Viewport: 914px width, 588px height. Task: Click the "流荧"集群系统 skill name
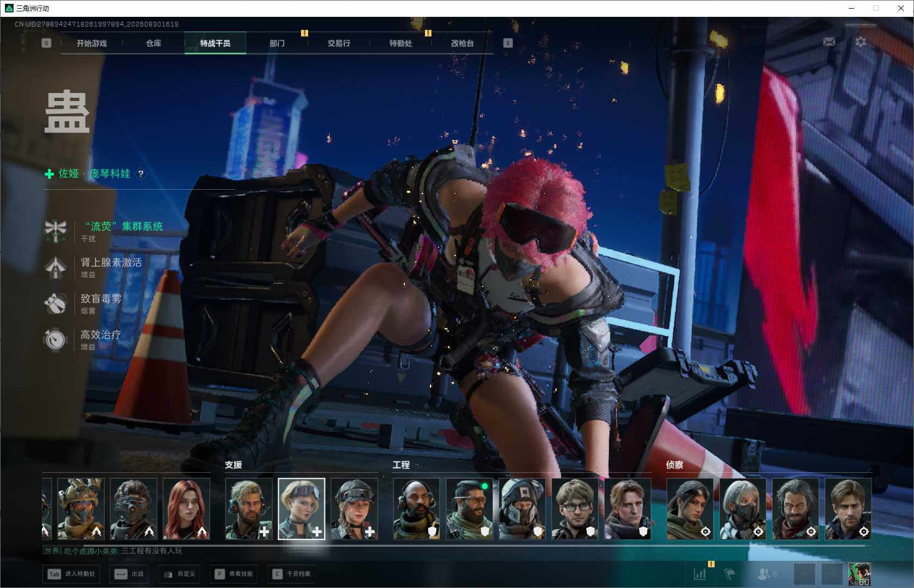(x=124, y=226)
